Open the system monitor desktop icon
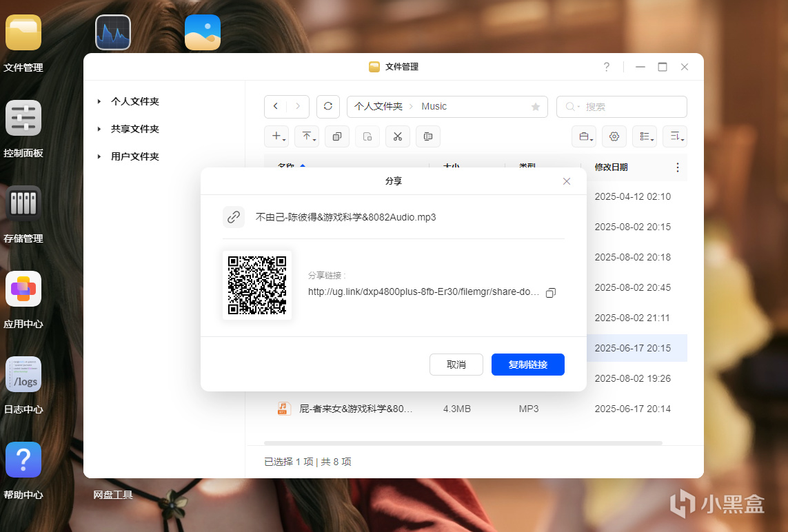 [x=113, y=32]
